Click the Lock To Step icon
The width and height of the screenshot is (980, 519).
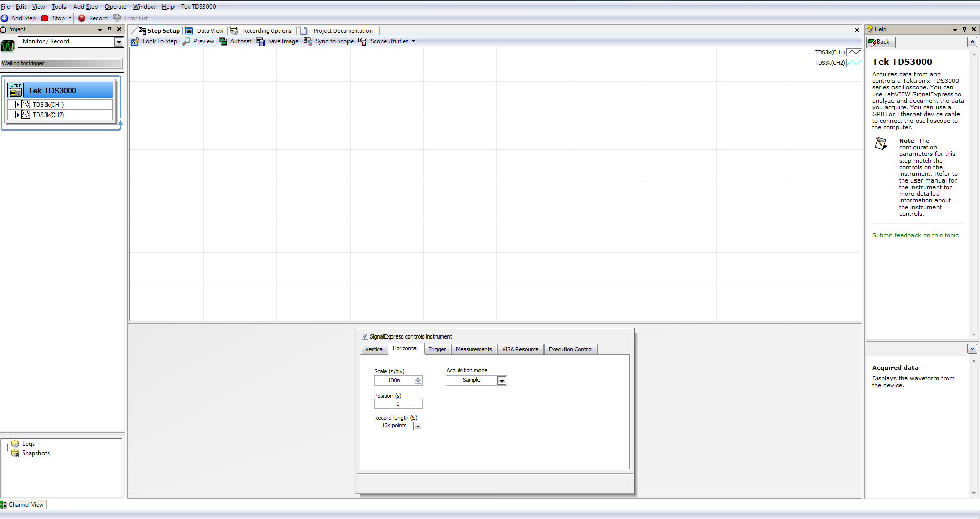coord(135,41)
